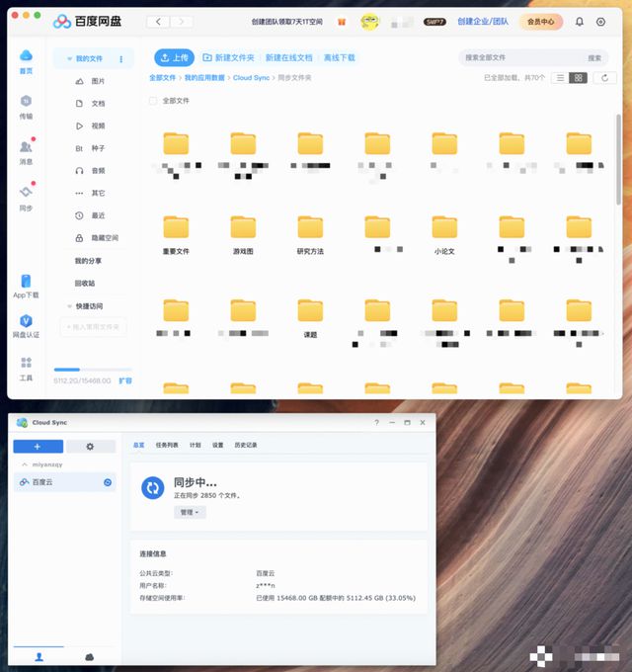The height and width of the screenshot is (672, 632).
Task: Click the gear settings button in Cloud Sync
Action: (x=90, y=447)
